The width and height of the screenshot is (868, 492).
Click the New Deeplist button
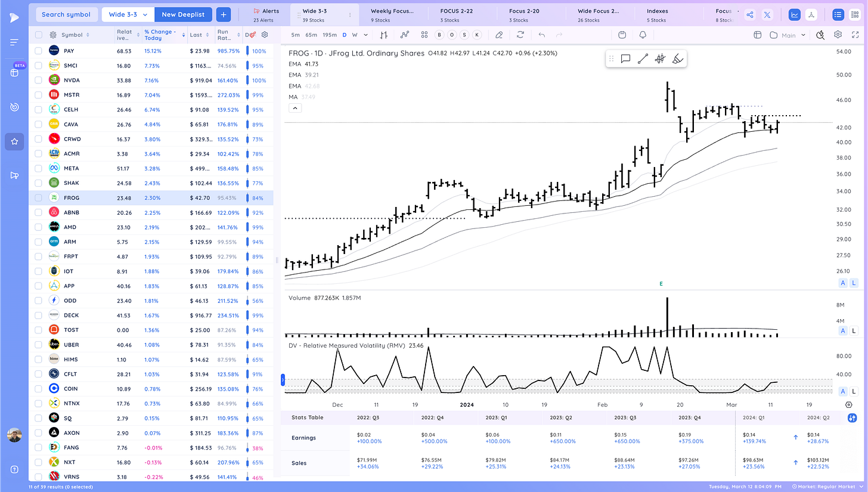(x=183, y=14)
